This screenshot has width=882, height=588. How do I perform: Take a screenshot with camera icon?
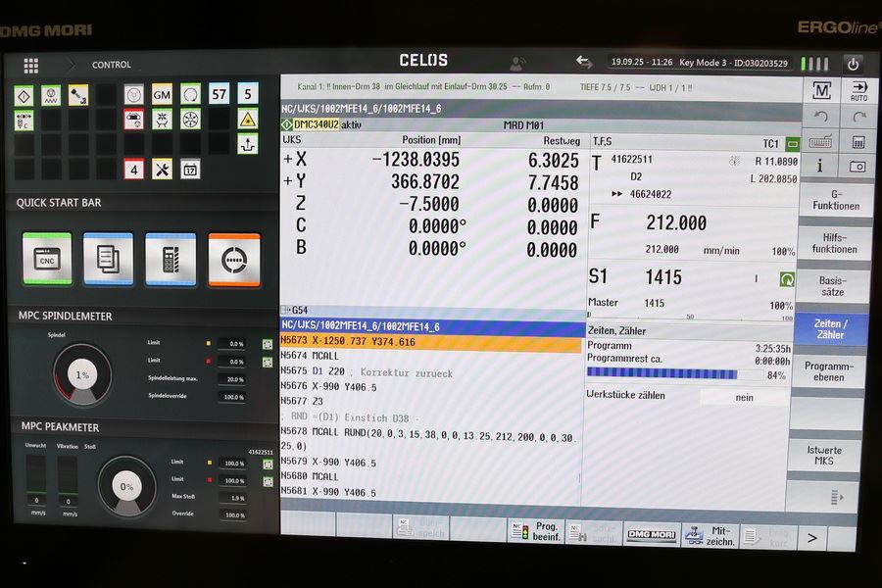tap(857, 167)
